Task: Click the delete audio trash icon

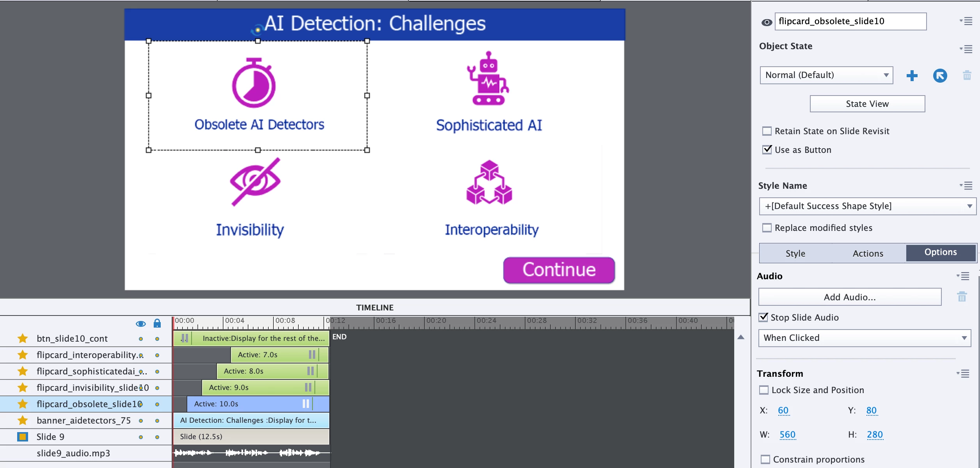Action: tap(962, 297)
